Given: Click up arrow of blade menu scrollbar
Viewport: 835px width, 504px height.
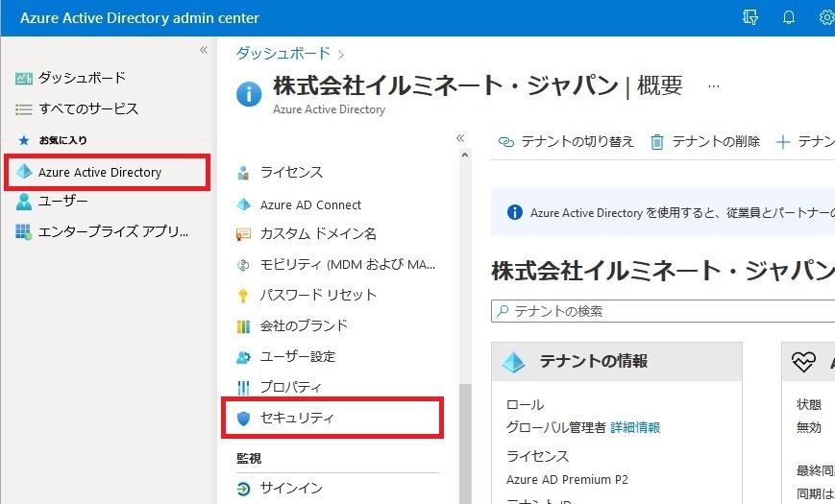Looking at the screenshot, I should pyautogui.click(x=465, y=155).
